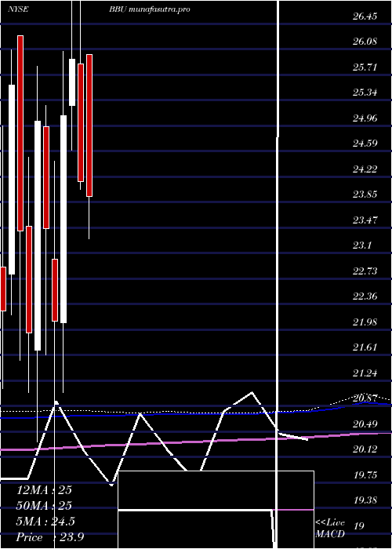Click the tallest red candlestick near 26.08
392x549 pixels.
click(x=20, y=133)
